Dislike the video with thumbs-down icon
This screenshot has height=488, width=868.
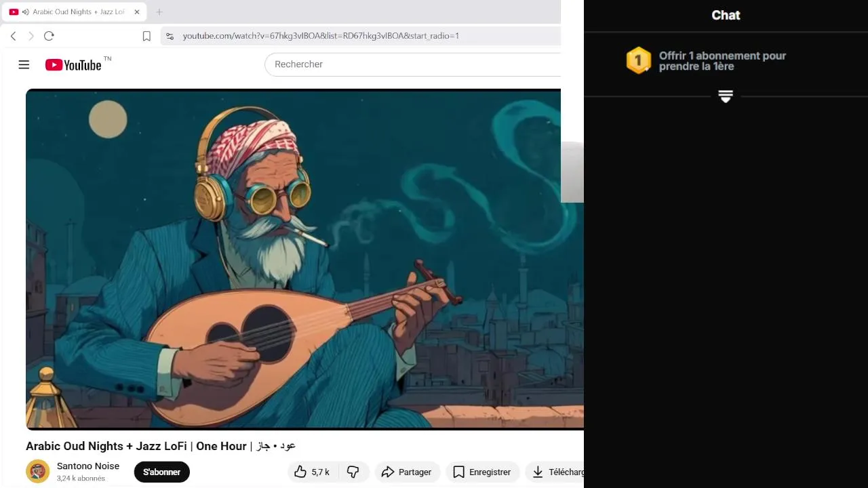[x=353, y=472]
